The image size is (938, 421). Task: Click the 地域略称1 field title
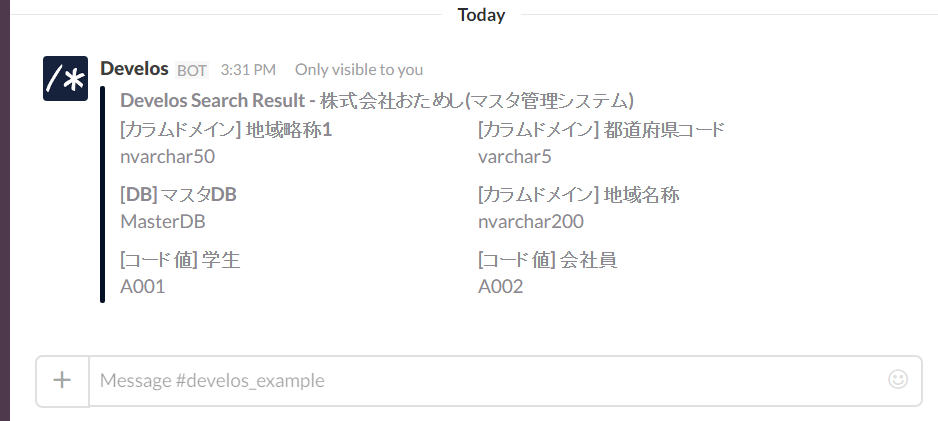pos(225,129)
